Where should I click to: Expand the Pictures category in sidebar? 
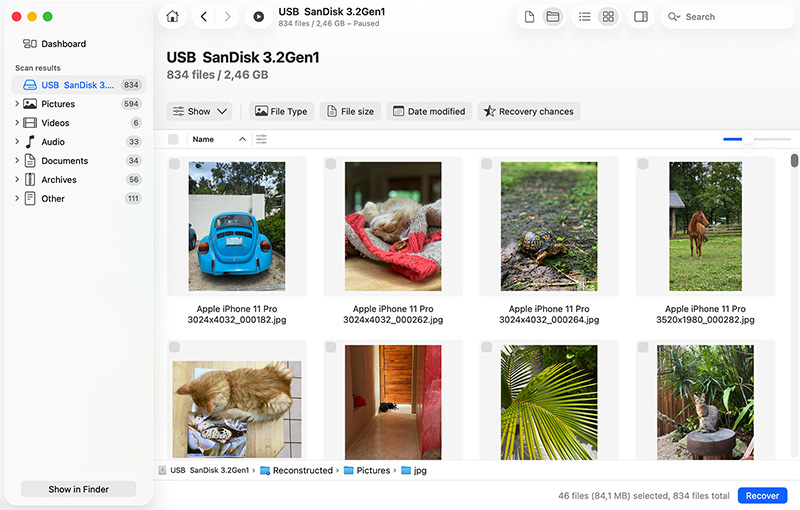[x=17, y=104]
